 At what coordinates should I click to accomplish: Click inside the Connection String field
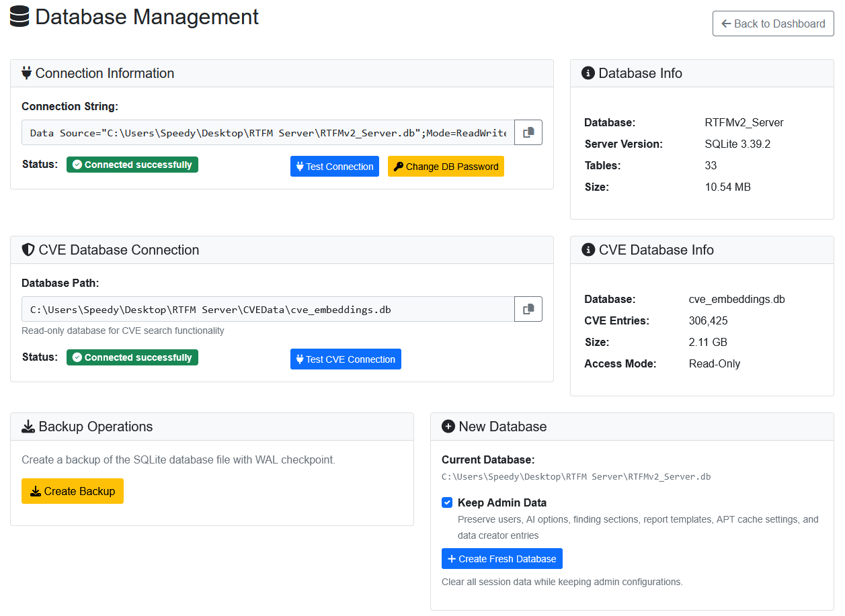pyautogui.click(x=268, y=133)
